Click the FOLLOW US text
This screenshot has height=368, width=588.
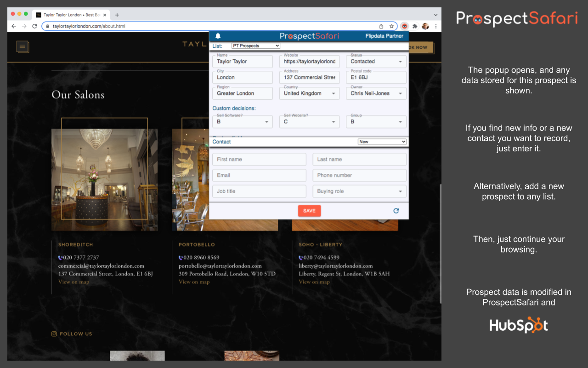[x=76, y=334]
